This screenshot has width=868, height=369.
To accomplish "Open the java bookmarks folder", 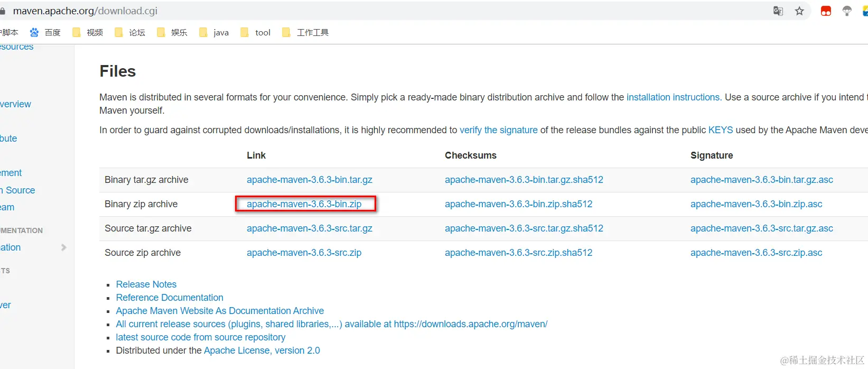I will [x=214, y=33].
